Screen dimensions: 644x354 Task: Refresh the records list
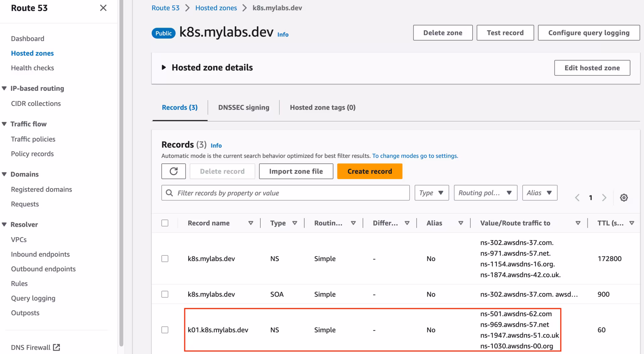pyautogui.click(x=173, y=171)
